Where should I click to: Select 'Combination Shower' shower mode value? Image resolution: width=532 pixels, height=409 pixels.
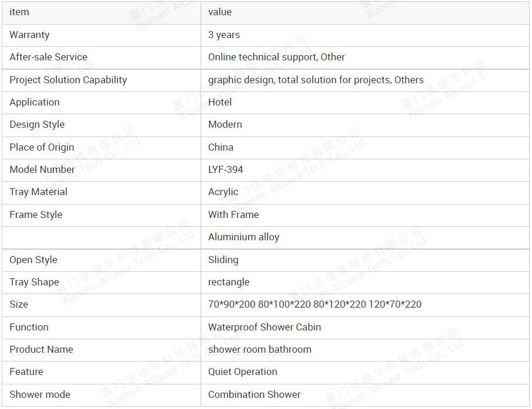[255, 394]
